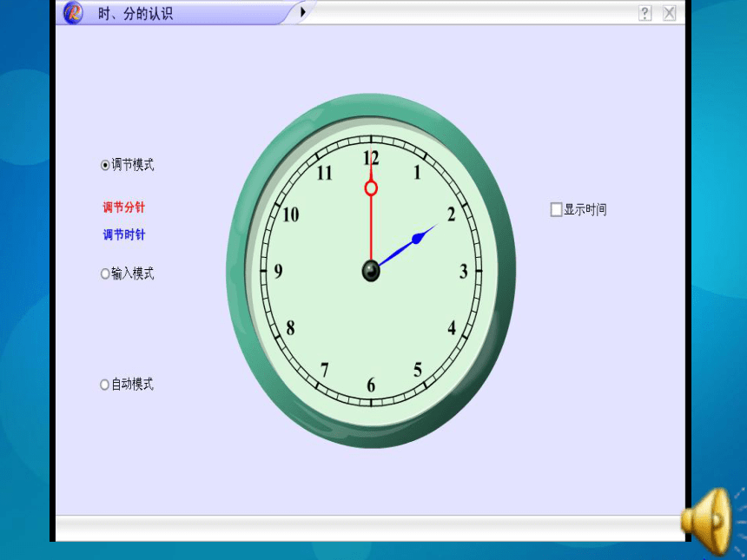This screenshot has width=747, height=560.
Task: Click the number 1 on the clock
Action: pyautogui.click(x=417, y=173)
